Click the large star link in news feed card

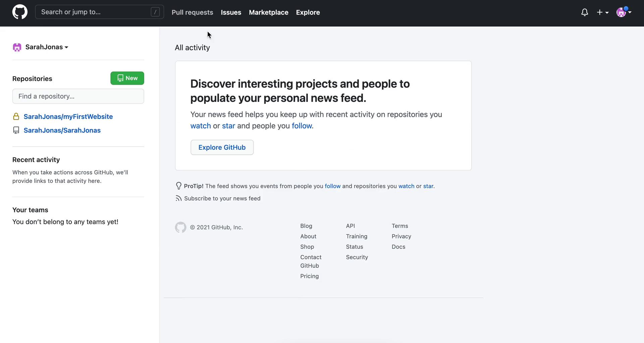click(x=228, y=126)
